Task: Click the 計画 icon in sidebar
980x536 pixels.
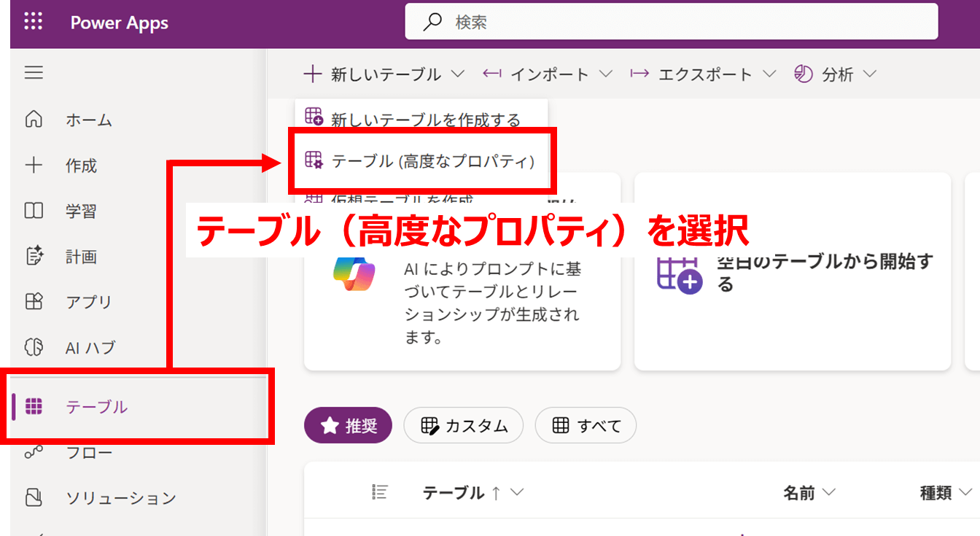Action: tap(34, 256)
